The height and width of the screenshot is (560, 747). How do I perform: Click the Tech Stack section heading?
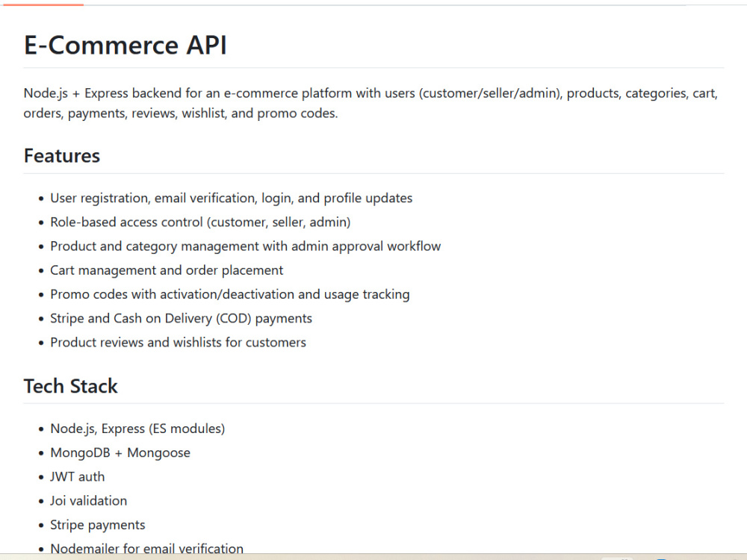pos(70,386)
